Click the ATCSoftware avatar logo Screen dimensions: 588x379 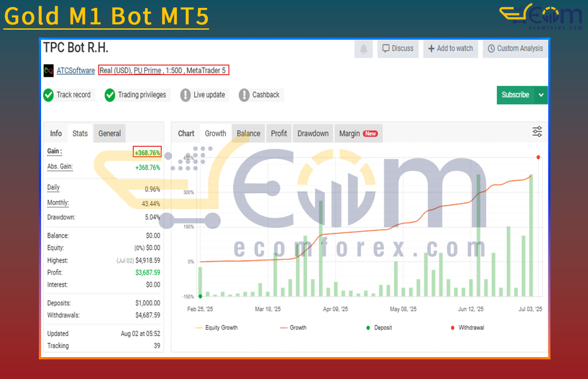[48, 70]
